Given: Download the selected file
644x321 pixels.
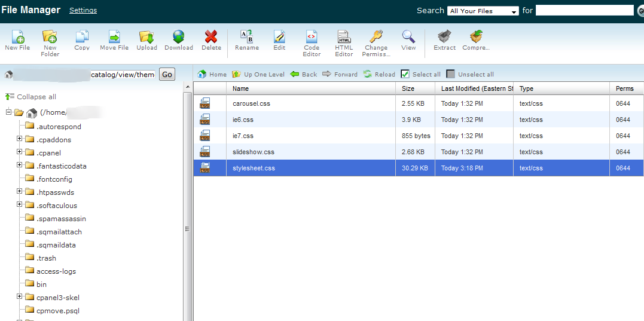Looking at the screenshot, I should coord(179,38).
